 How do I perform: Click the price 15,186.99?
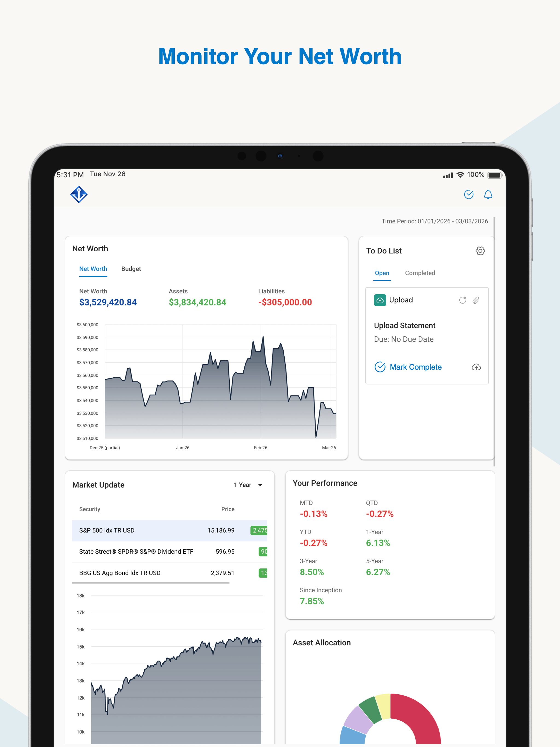click(221, 530)
